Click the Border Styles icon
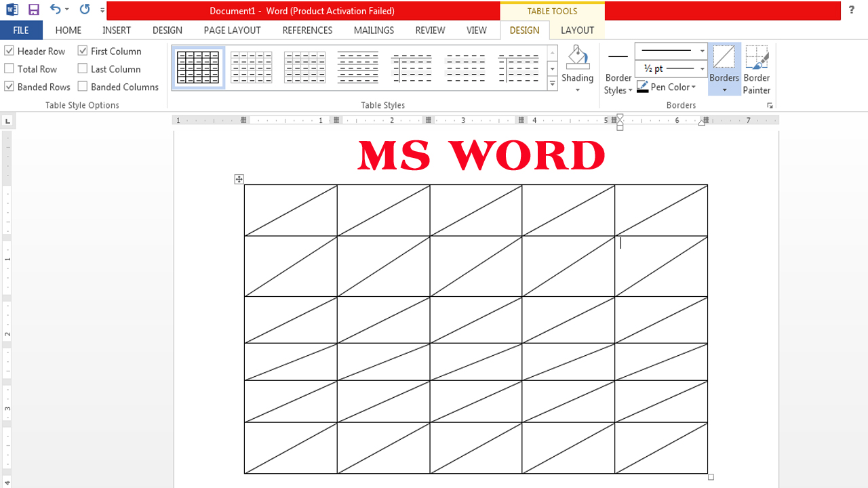Image resolution: width=868 pixels, height=488 pixels. tap(618, 57)
